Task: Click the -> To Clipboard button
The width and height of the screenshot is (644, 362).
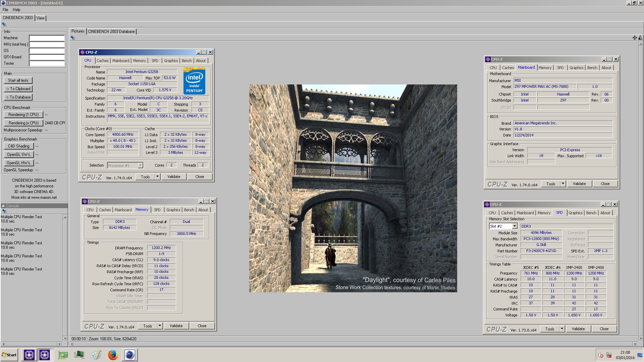Action: [18, 89]
